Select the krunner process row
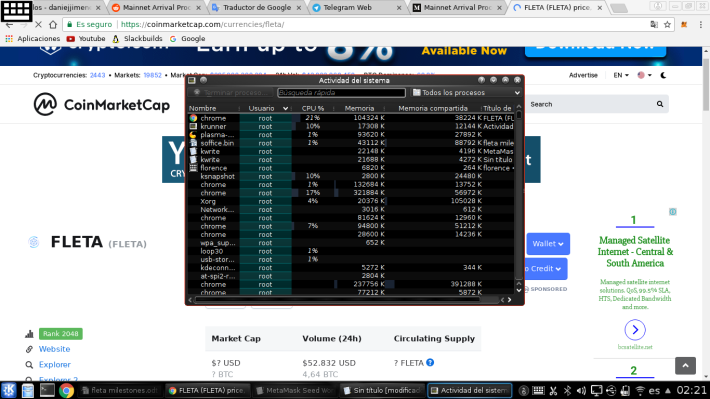 351,126
